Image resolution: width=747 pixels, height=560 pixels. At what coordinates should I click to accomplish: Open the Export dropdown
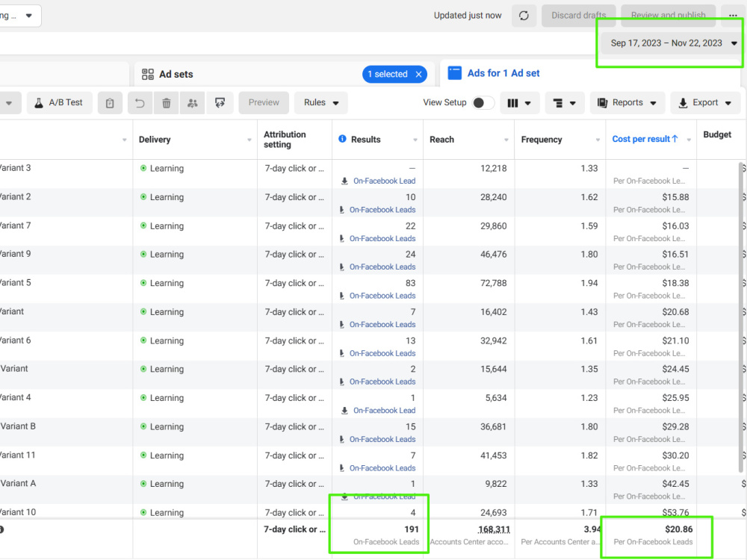[706, 103]
